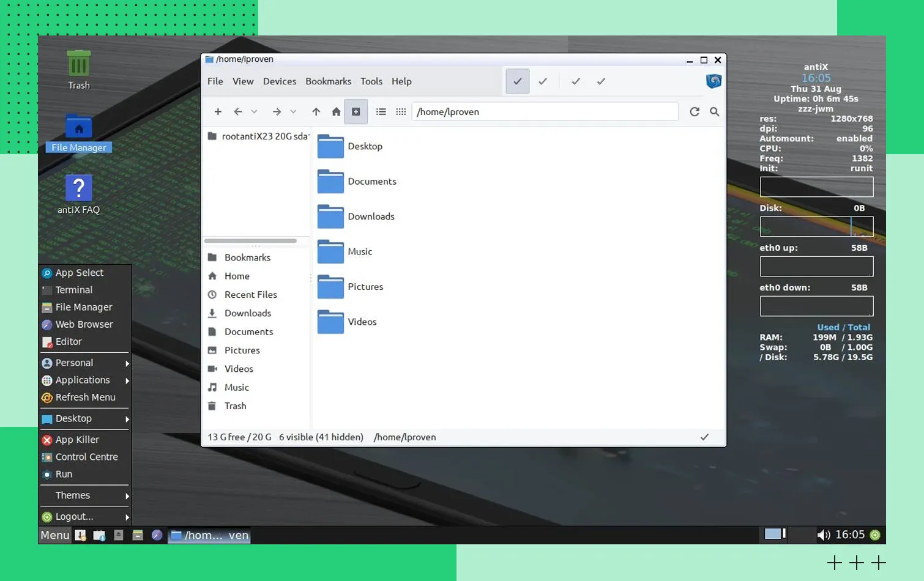The width and height of the screenshot is (924, 581).
Task: Refresh the folder view
Action: pos(695,112)
